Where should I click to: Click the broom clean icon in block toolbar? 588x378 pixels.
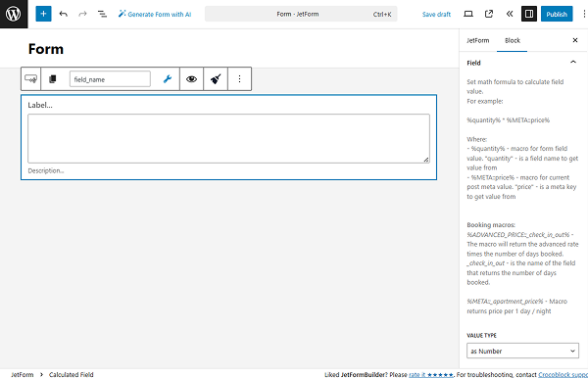216,79
